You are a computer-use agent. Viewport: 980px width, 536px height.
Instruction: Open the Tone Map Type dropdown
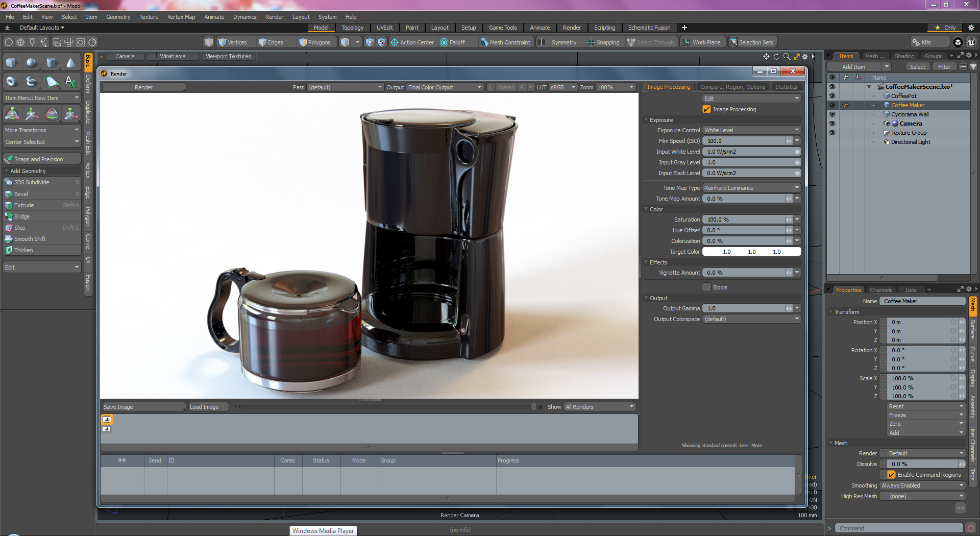[751, 188]
